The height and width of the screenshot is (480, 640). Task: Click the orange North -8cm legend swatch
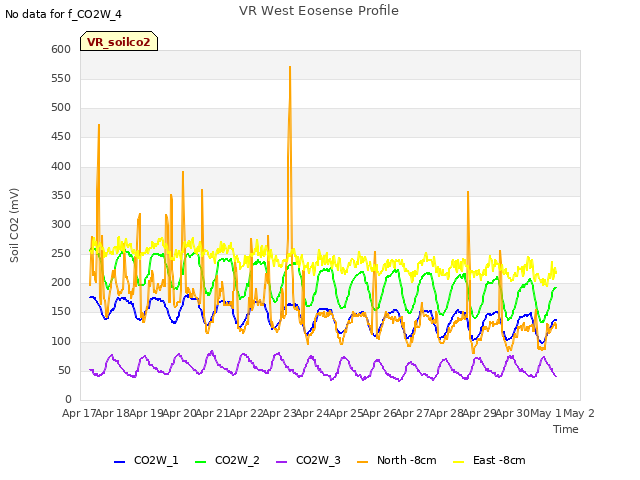[x=362, y=462]
